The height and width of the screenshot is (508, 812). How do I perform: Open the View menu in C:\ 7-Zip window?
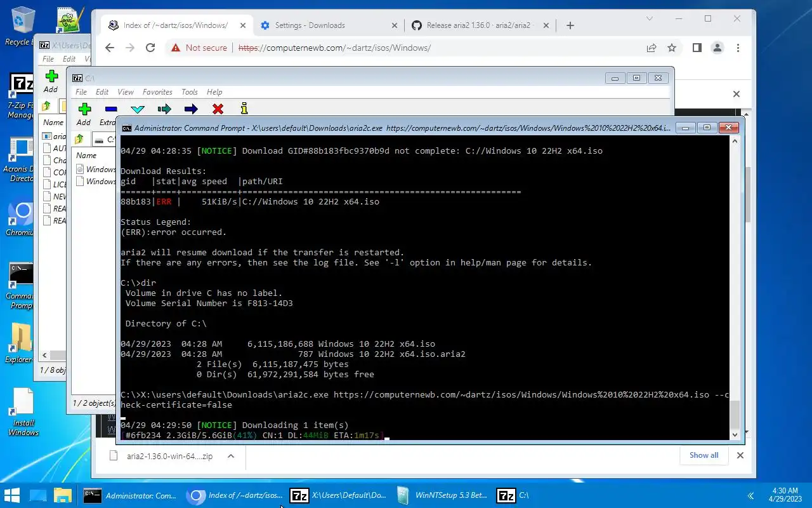(126, 92)
